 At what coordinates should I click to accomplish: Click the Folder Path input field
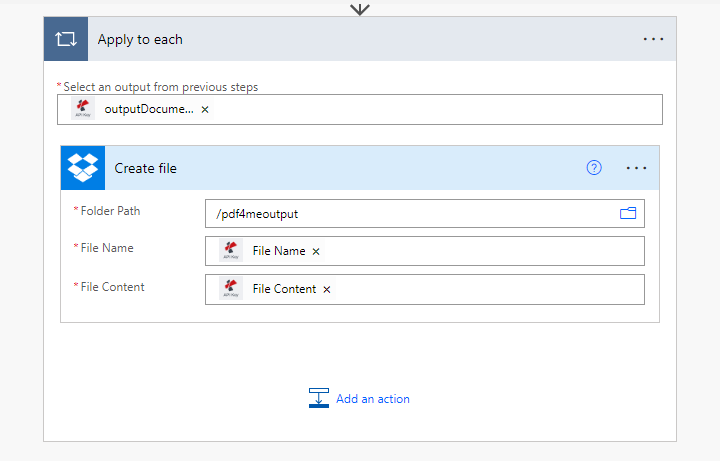pyautogui.click(x=425, y=214)
